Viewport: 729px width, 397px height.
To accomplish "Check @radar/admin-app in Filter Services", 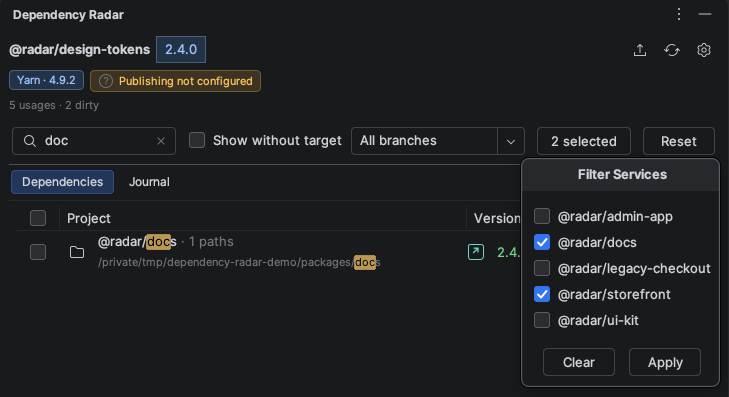I will click(542, 216).
